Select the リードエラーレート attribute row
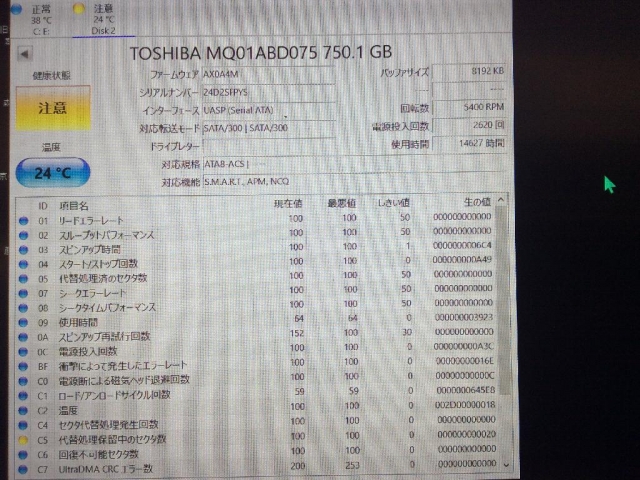 point(256,220)
